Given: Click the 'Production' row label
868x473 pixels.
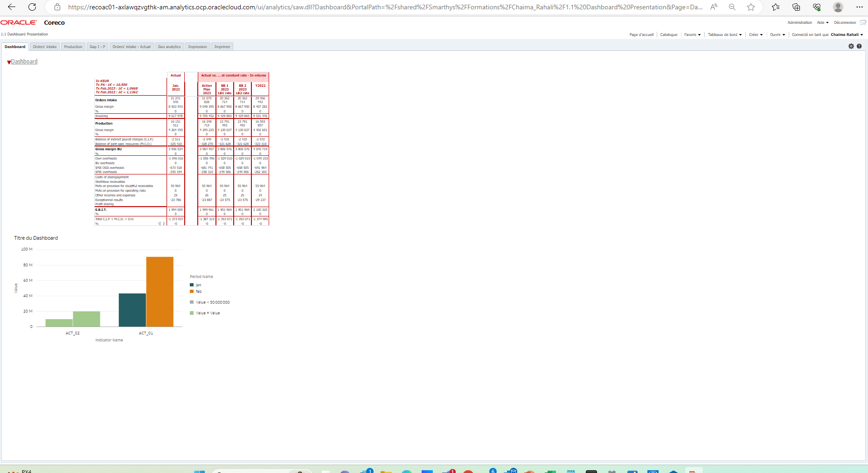Looking at the screenshot, I should pos(104,123).
